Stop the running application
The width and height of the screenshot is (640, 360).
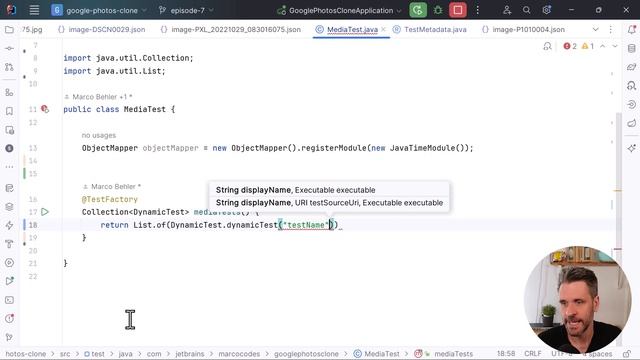[x=458, y=10]
